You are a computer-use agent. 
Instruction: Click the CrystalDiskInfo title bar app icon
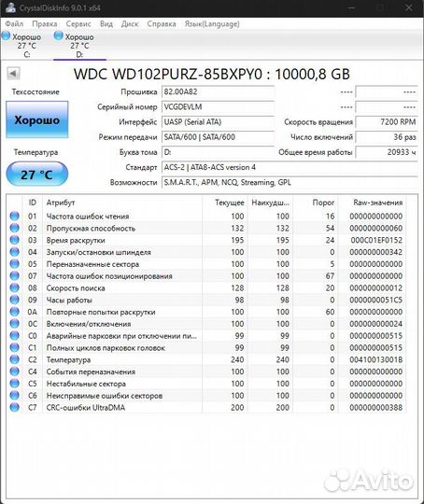(x=10, y=7)
